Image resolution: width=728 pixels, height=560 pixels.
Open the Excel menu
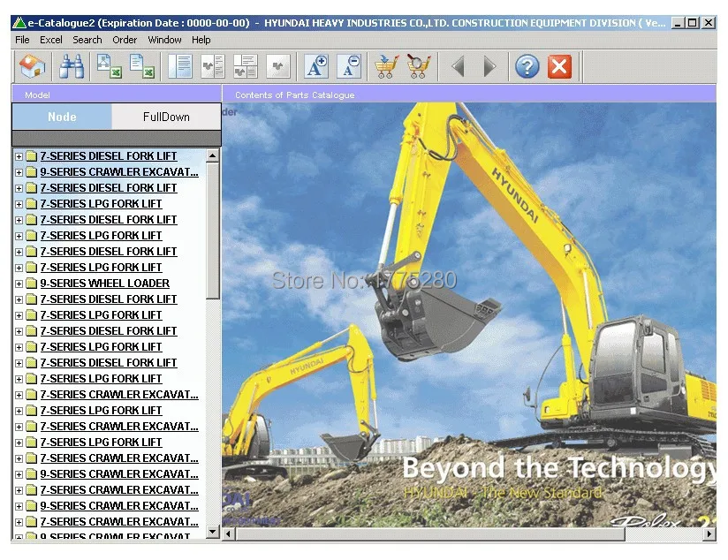click(51, 40)
